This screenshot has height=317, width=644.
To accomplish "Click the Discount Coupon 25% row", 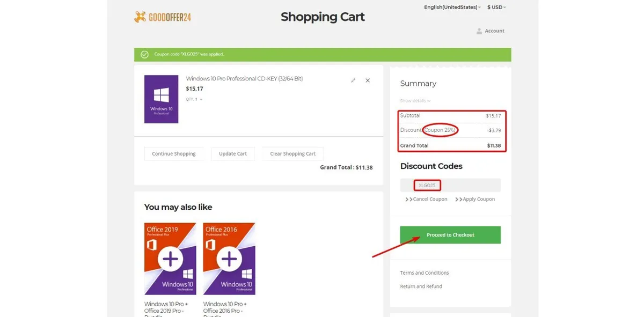I will tap(450, 130).
